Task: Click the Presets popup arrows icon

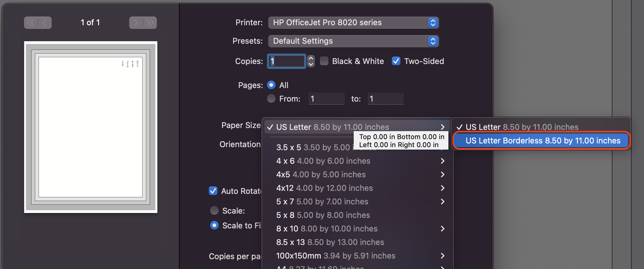Action: [433, 41]
